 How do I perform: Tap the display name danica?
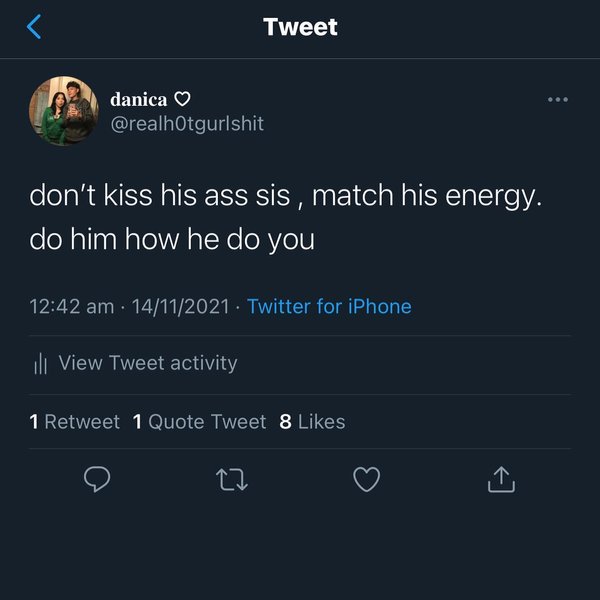pos(139,99)
